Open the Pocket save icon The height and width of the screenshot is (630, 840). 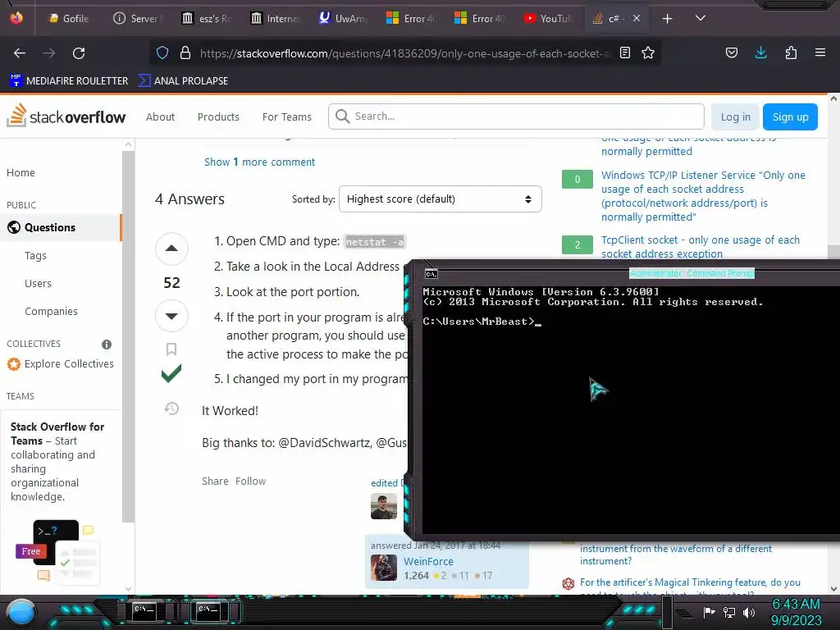point(731,52)
